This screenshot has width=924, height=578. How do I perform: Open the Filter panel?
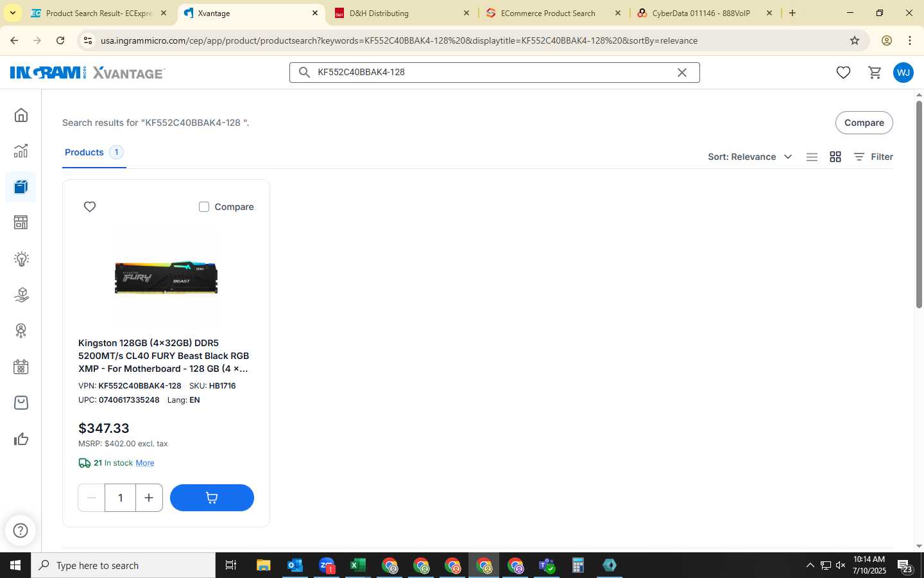(873, 157)
